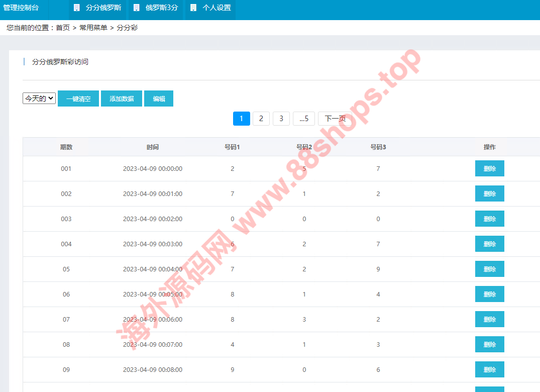Click the 添加数据 button

[x=122, y=99]
